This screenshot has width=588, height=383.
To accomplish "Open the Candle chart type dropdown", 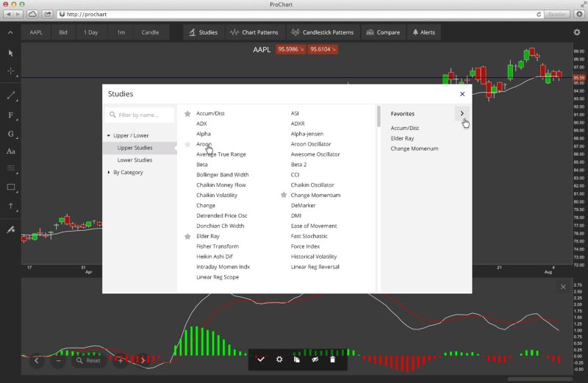I will 150,32.
